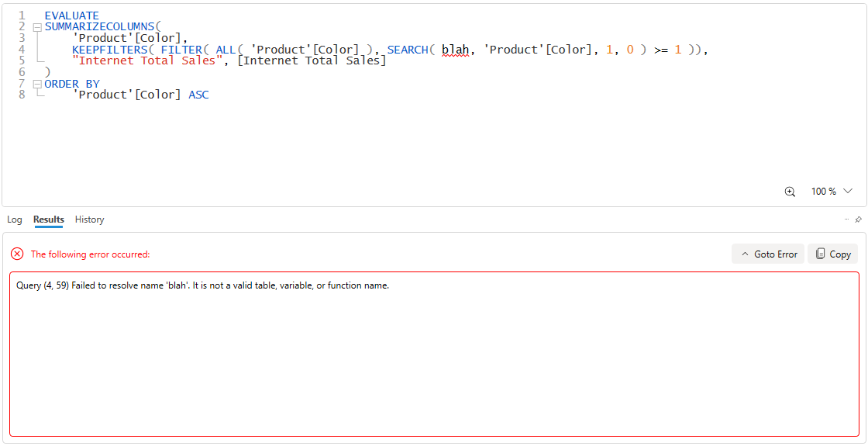Collapse the SUMMARIZECOLUMNS code block fold toggle
This screenshot has height=446, width=868.
[x=37, y=26]
